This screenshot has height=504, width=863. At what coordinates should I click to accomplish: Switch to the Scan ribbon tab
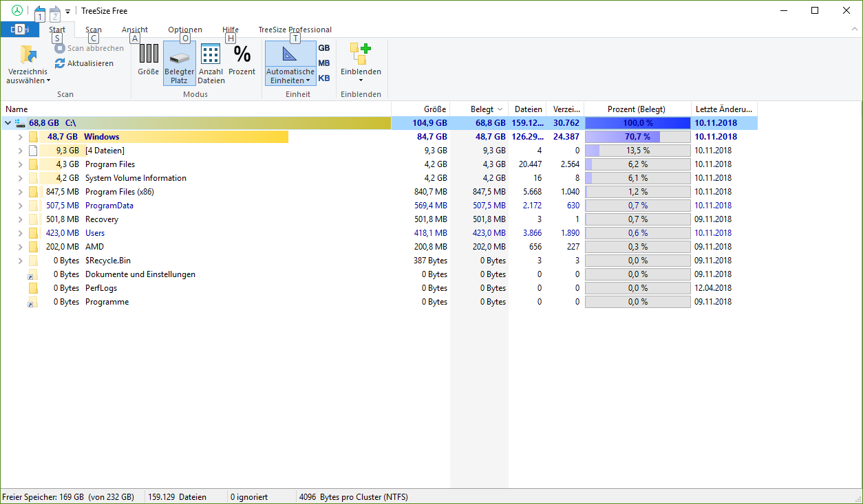94,30
